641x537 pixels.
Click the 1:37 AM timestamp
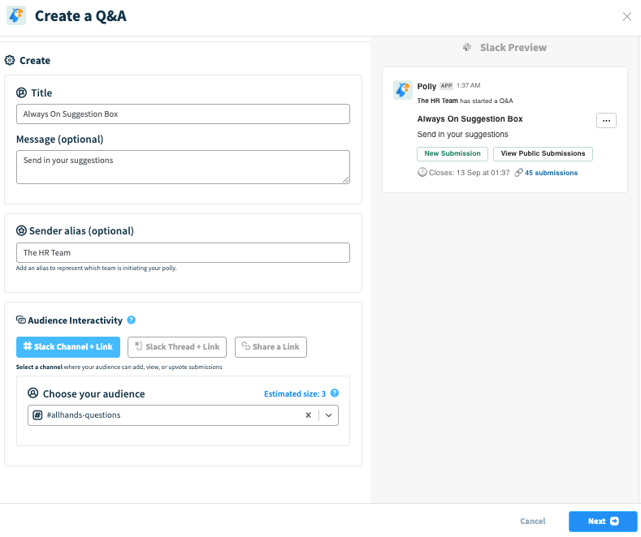(468, 85)
